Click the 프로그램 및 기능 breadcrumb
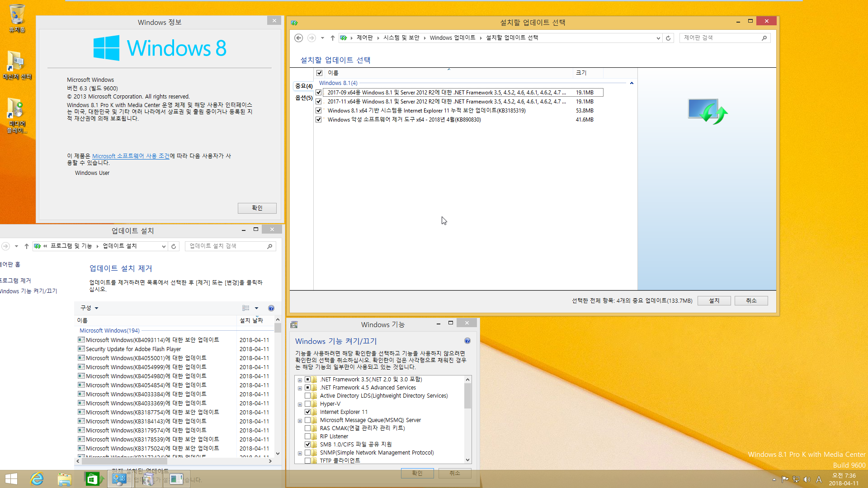Viewport: 868px width, 488px height. tap(71, 246)
